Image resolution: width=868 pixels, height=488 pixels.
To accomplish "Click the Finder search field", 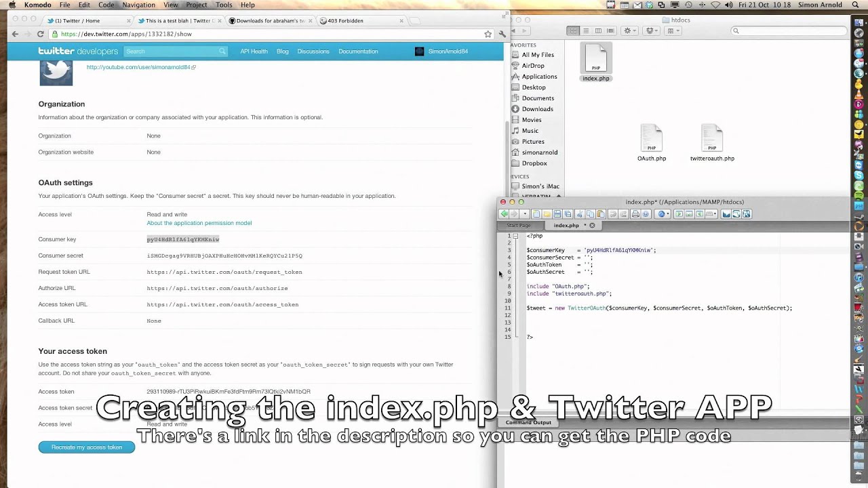I will [x=789, y=30].
